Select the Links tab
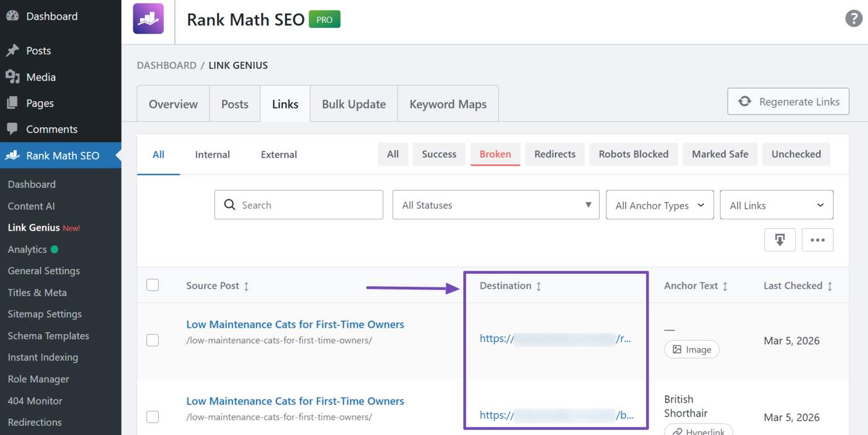868x435 pixels. click(x=285, y=103)
